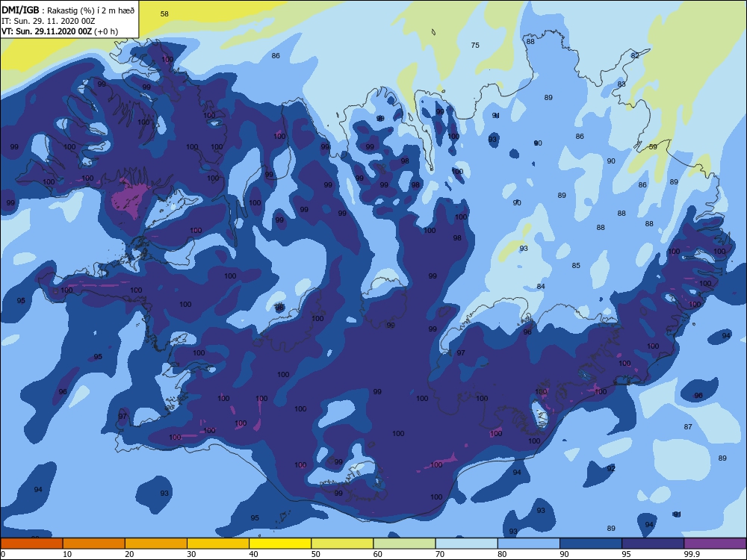Pick the amber 20–30 legend swatch
This screenshot has height=560, width=747.
156,544
